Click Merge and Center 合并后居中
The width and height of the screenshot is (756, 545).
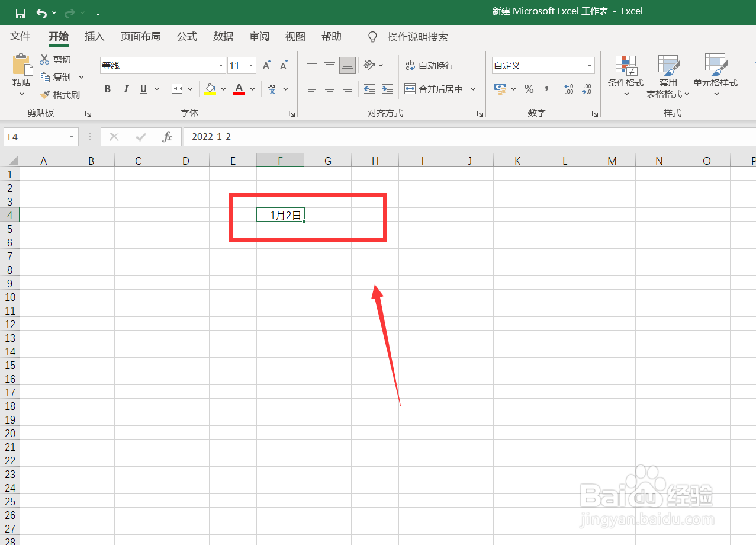pos(434,89)
